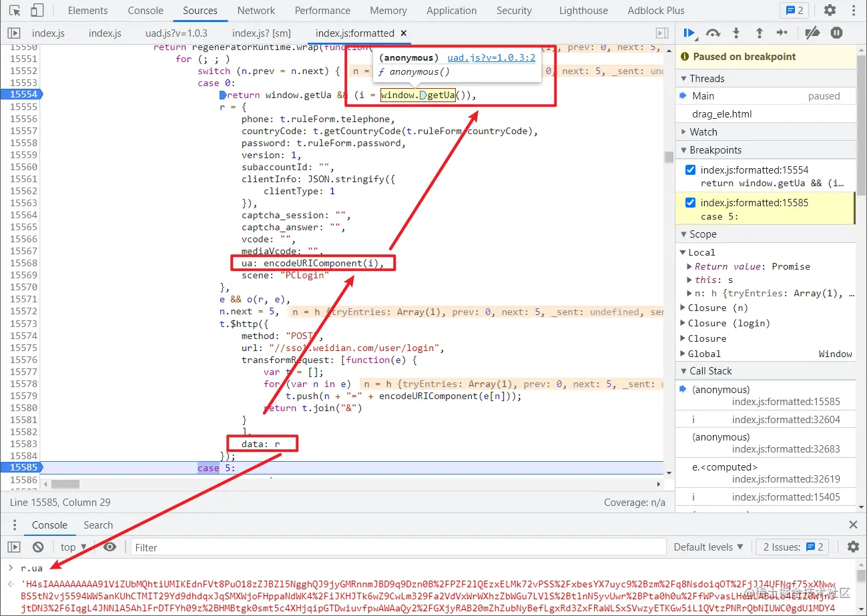Image resolution: width=867 pixels, height=616 pixels.
Task: Open the Default levels dropdown
Action: coord(708,547)
